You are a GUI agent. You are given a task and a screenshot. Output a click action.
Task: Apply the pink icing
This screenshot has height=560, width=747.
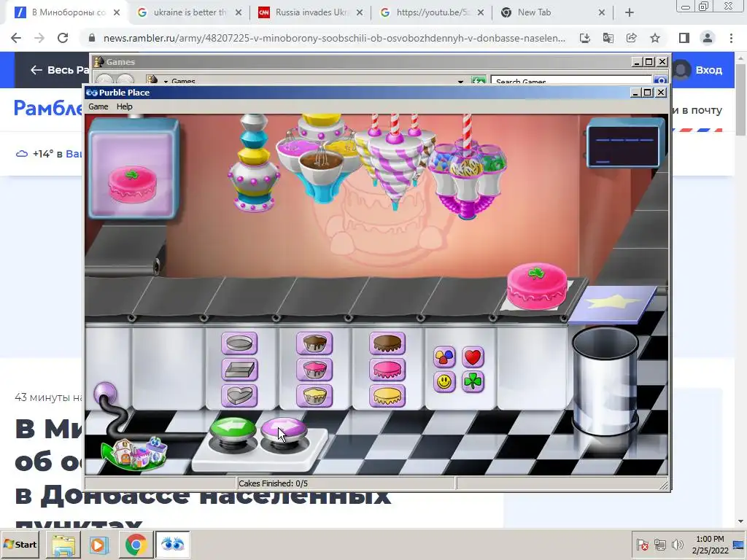pos(387,370)
